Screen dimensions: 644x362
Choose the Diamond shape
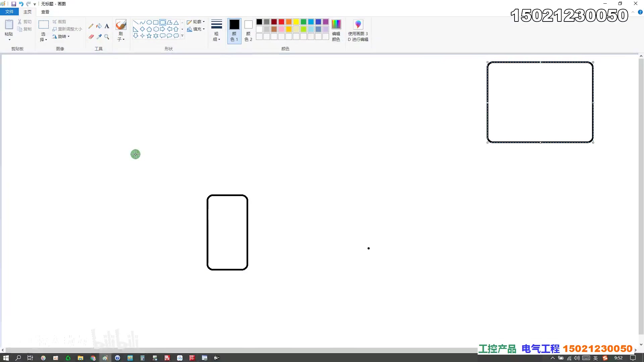143,29
